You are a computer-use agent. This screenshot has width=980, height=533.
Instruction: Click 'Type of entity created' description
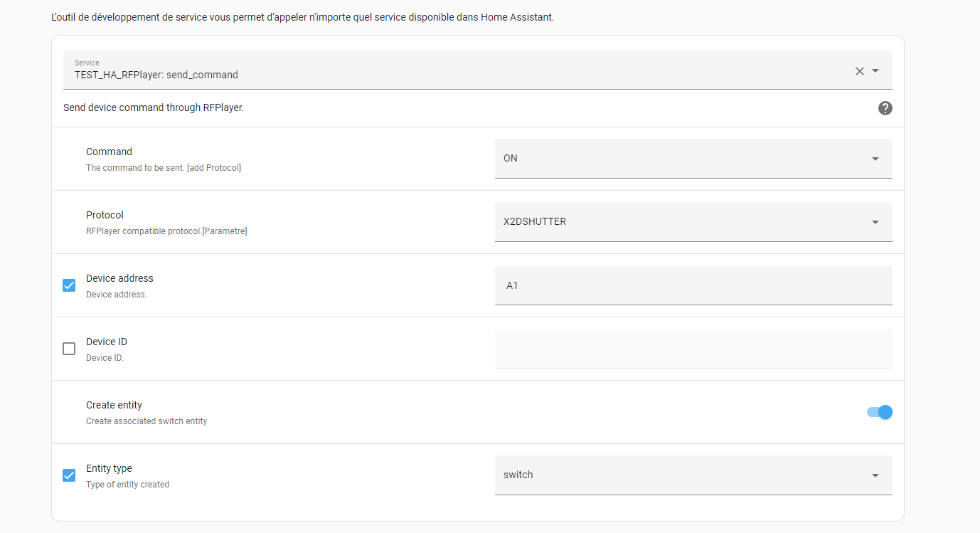click(127, 485)
